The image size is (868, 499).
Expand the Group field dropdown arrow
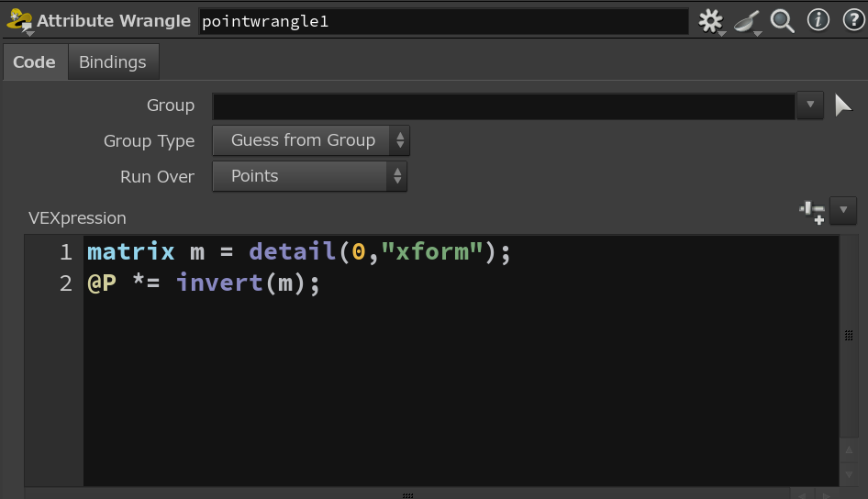809,105
